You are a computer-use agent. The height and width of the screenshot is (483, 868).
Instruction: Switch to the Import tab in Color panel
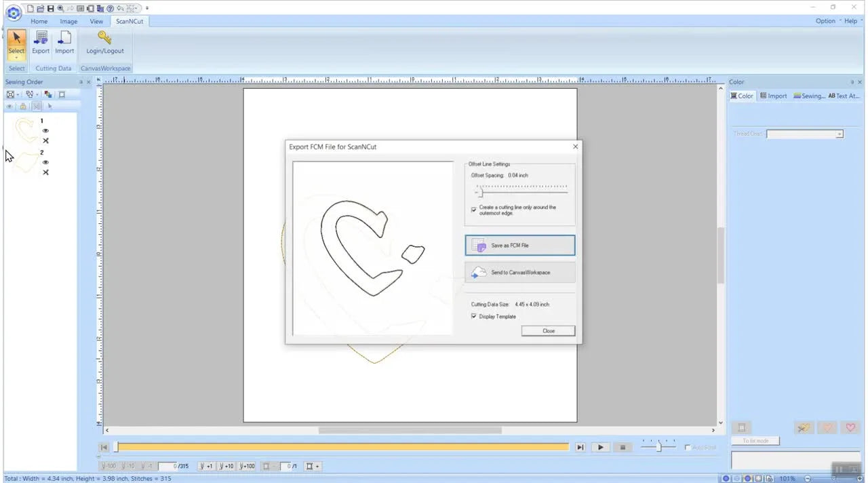pos(774,96)
